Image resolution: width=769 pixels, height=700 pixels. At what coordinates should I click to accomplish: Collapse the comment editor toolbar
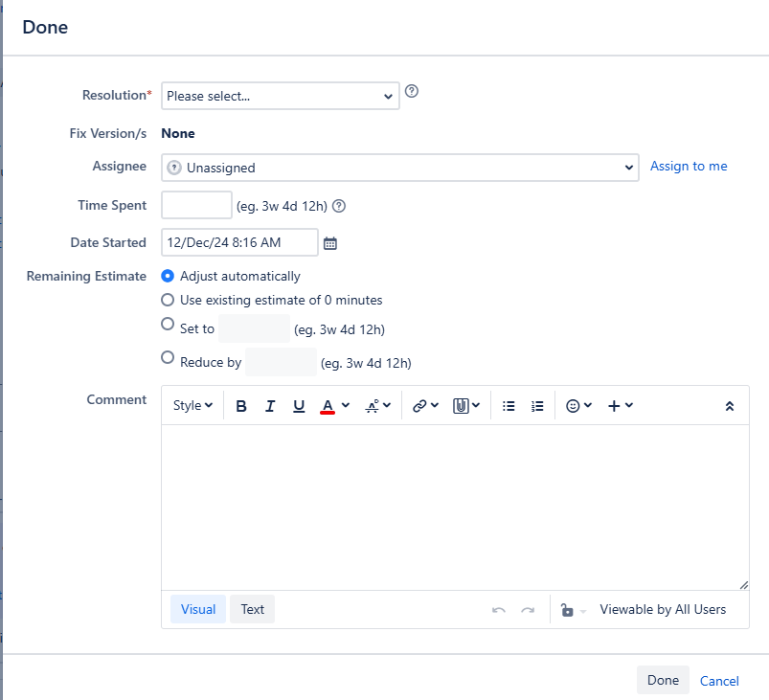tap(729, 406)
